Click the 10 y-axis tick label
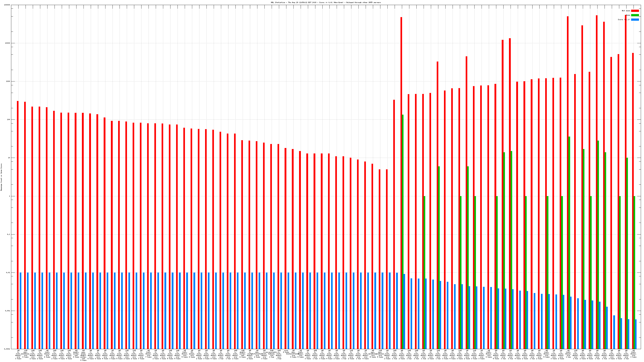 (x=9, y=158)
